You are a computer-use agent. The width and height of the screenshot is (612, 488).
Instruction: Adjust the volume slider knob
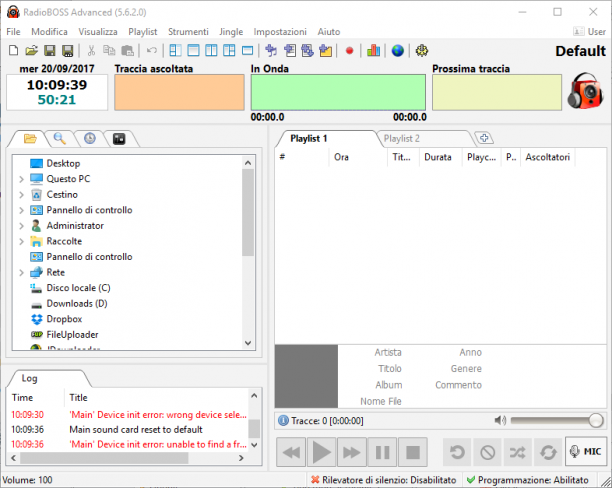click(596, 420)
